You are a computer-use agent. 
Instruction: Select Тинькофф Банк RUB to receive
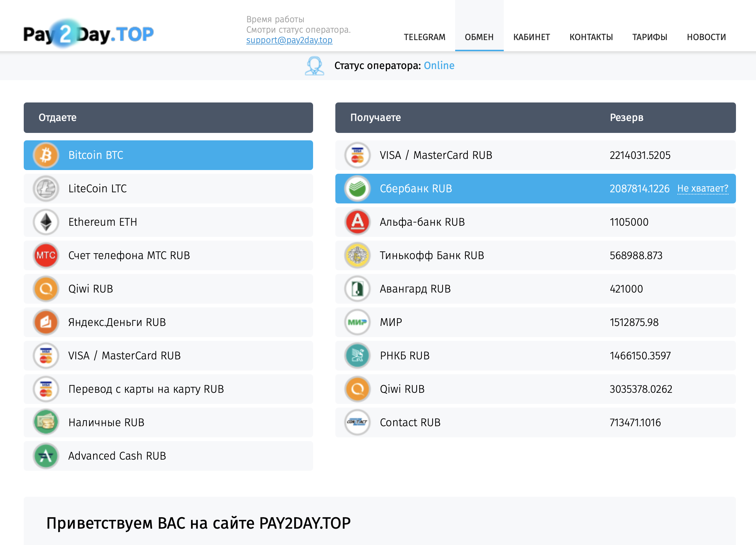point(536,255)
